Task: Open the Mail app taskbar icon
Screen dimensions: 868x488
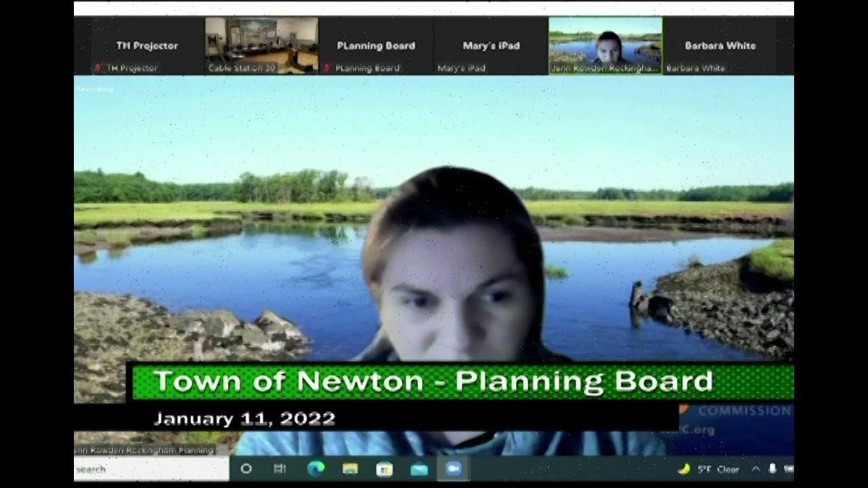Action: [x=419, y=469]
